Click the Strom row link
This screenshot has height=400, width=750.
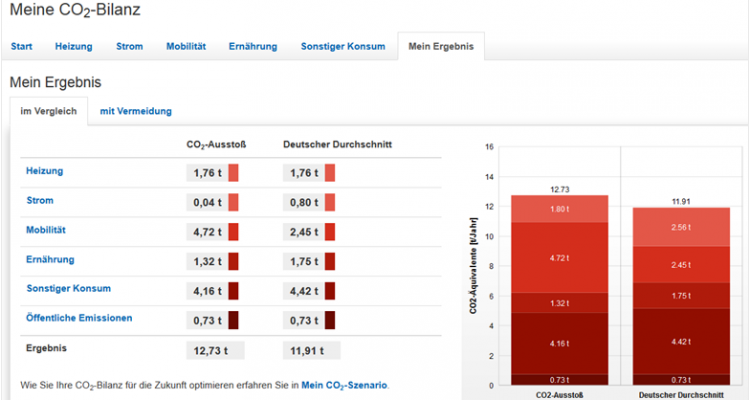point(40,201)
